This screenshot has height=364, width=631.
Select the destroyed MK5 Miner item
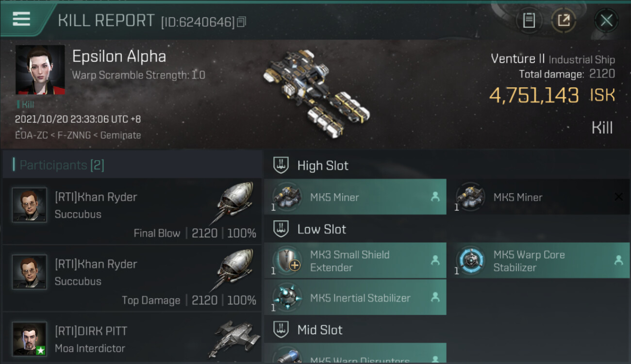[539, 197]
